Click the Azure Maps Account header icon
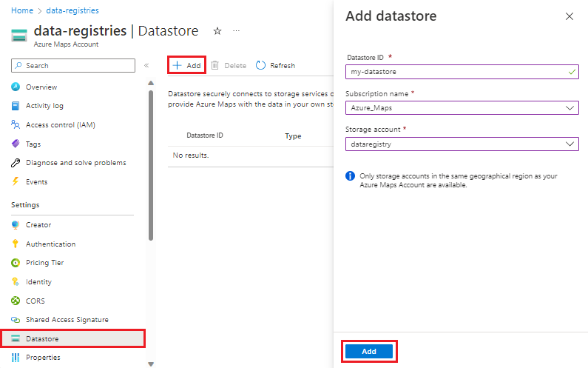The width and height of the screenshot is (588, 368). tap(19, 36)
